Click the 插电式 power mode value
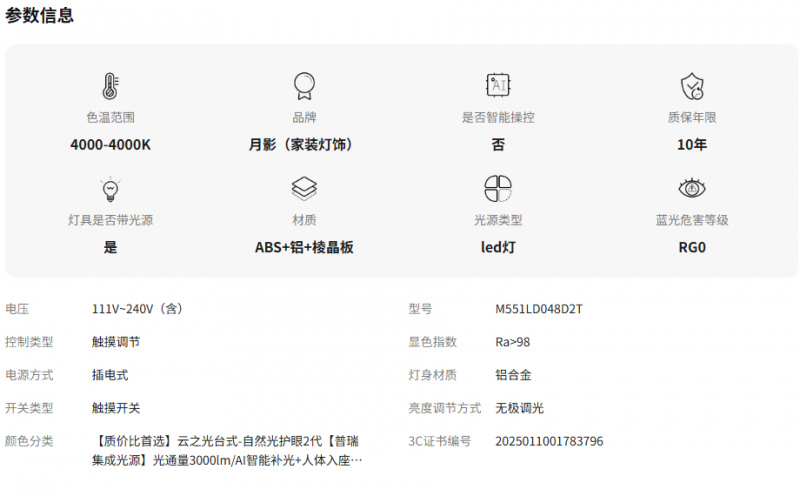The width and height of the screenshot is (800, 496). tap(110, 375)
